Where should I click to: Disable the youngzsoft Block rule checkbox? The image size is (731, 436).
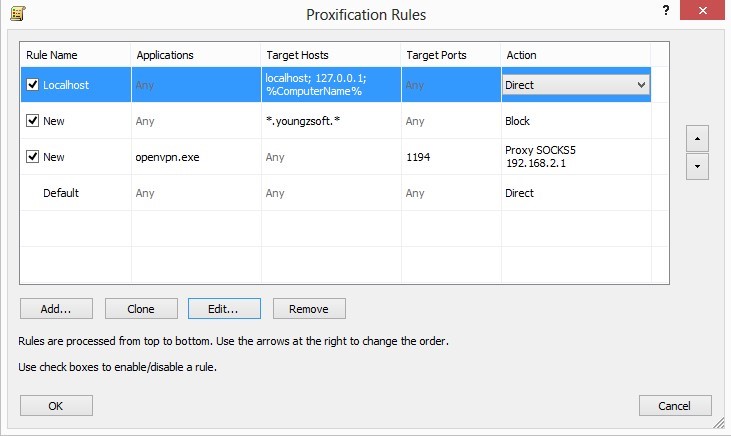click(x=33, y=121)
